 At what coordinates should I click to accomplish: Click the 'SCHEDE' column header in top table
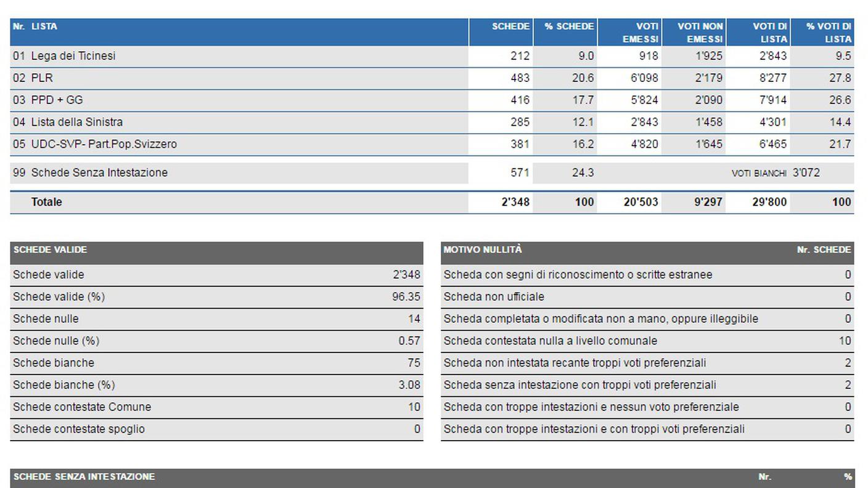pos(510,26)
